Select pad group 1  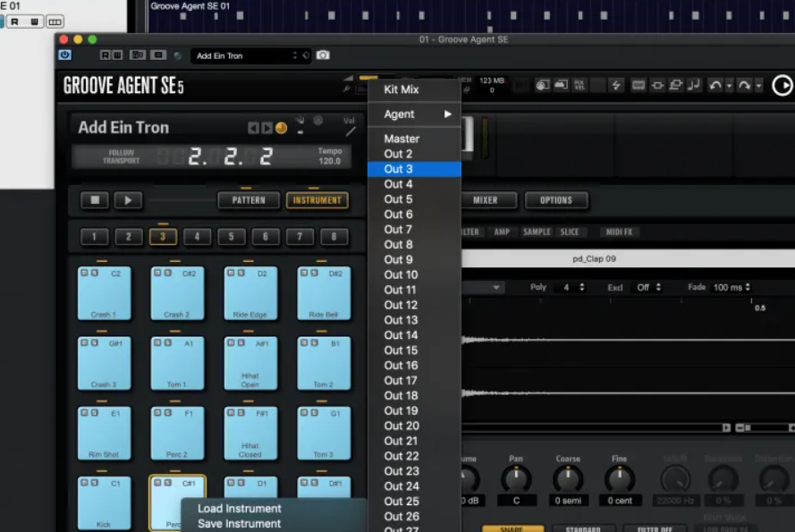point(94,236)
